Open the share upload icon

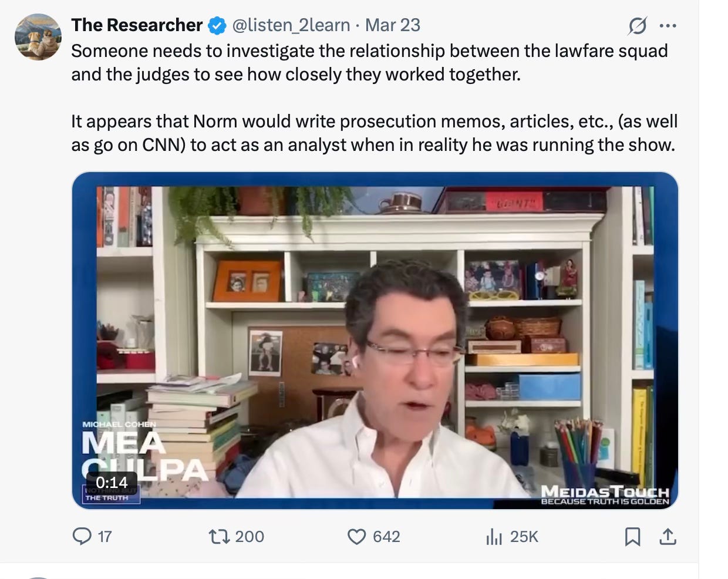tap(668, 536)
